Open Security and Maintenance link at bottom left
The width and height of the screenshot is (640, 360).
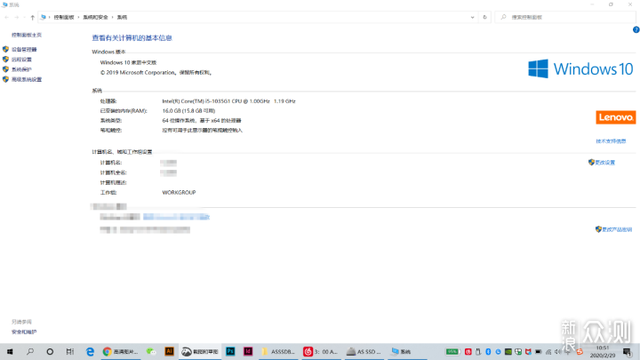(24, 332)
